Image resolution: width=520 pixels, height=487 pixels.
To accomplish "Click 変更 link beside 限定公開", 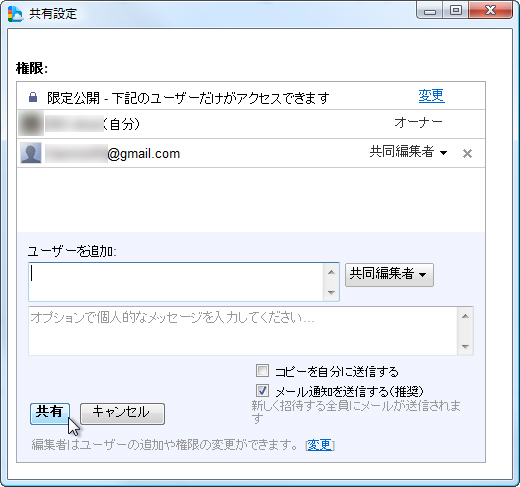I will click(431, 96).
